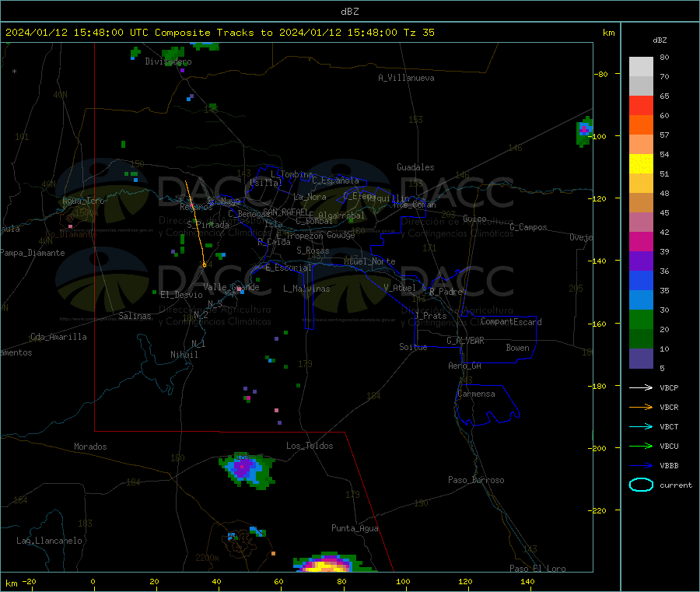700x592 pixels.
Task: Click the green echo on the map's east edge
Action: (584, 131)
